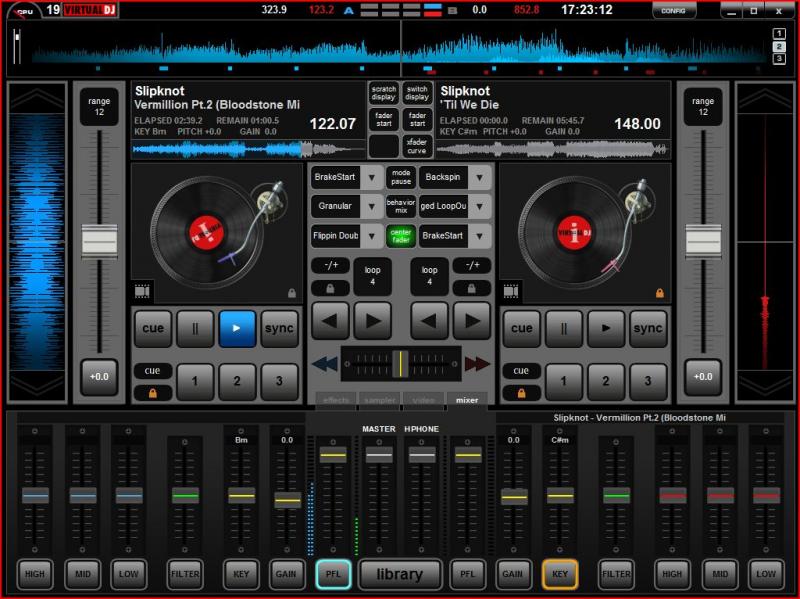800x599 pixels.
Task: Open deck B's range 12 selector
Action: pos(703,107)
